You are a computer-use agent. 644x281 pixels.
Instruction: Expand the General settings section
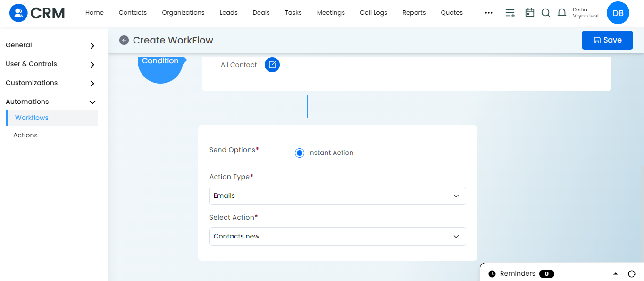pyautogui.click(x=51, y=45)
